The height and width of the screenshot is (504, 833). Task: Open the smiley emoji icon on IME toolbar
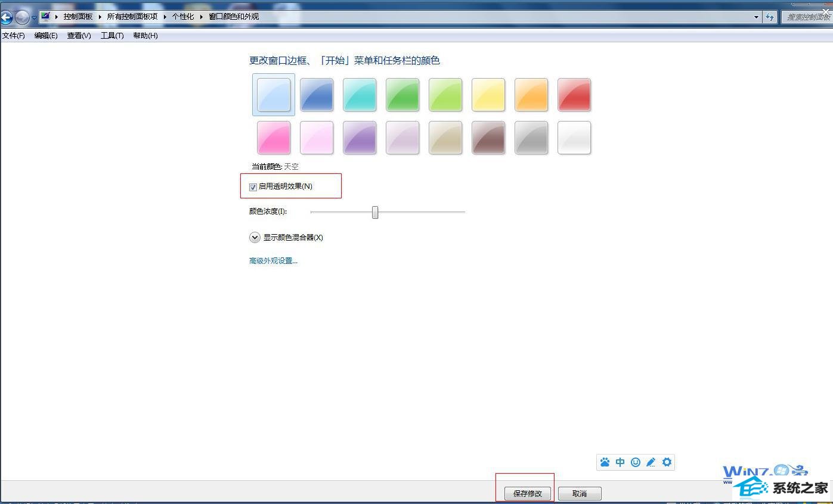point(636,462)
